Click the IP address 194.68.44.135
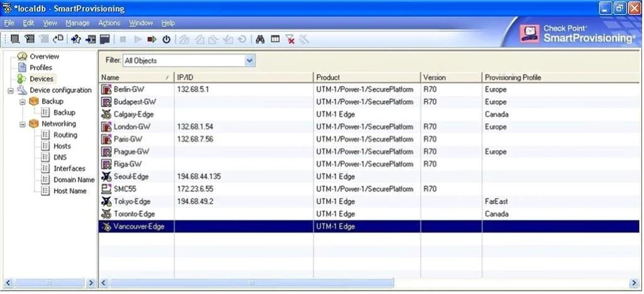Screen dimensions: 644x294 pyautogui.click(x=199, y=177)
